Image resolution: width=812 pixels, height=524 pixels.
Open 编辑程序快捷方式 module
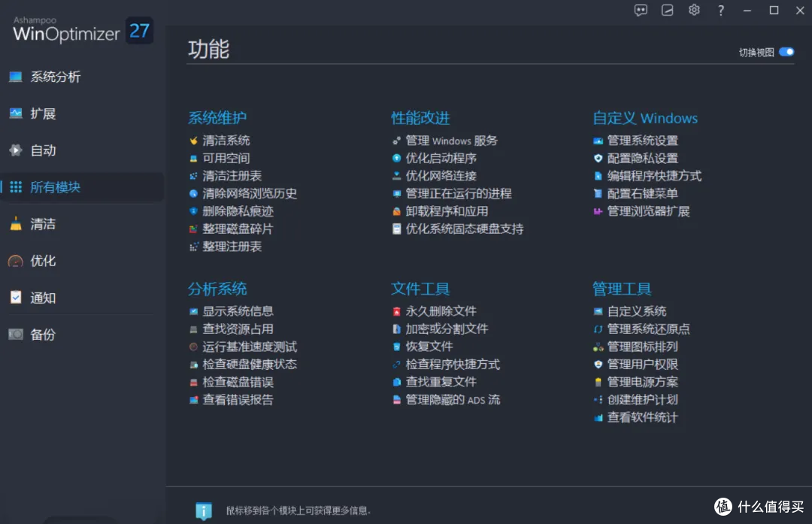pyautogui.click(x=647, y=175)
